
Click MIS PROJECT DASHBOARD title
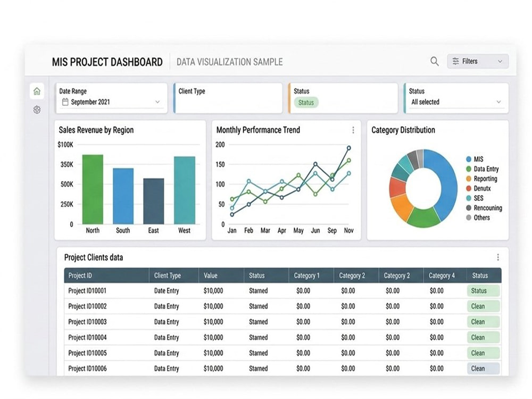[x=107, y=62]
